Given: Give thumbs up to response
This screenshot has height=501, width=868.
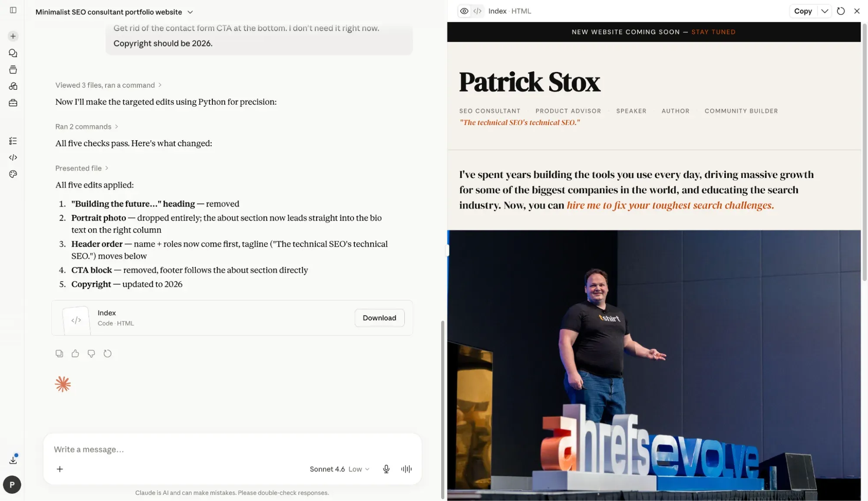Looking at the screenshot, I should click(75, 353).
